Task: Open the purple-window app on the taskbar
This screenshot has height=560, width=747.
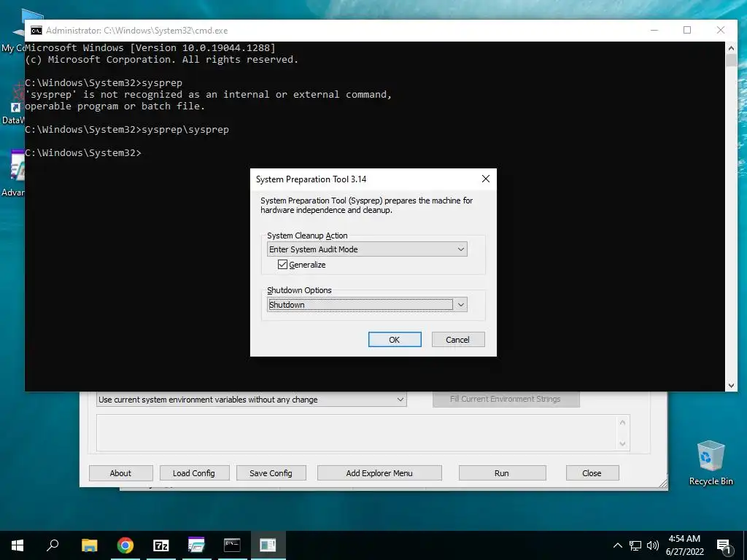Action: 196,545
